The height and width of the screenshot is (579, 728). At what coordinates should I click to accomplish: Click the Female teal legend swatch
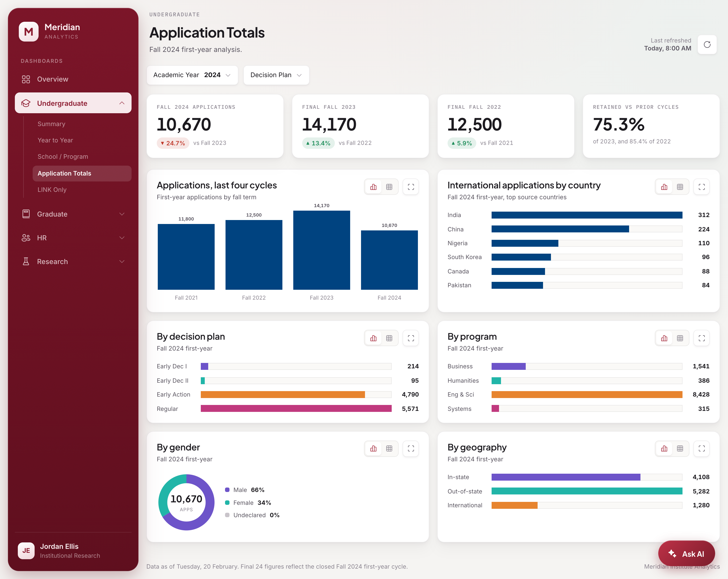227,503
